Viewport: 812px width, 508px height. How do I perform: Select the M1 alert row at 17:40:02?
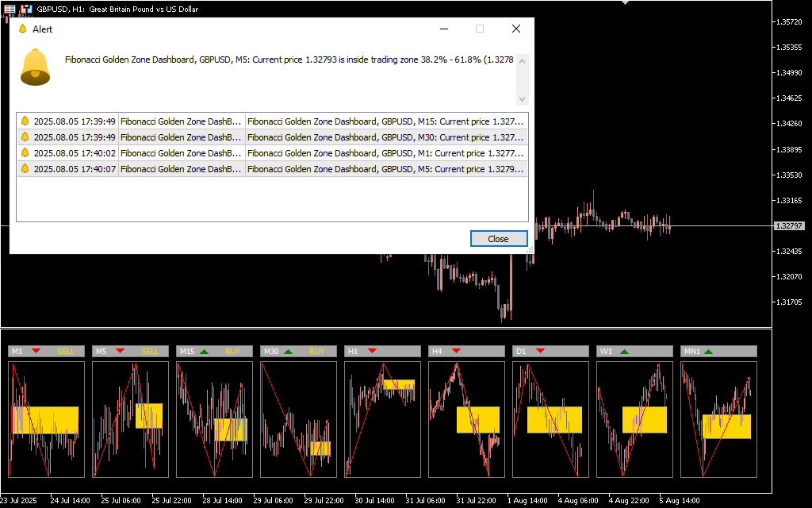click(x=272, y=153)
